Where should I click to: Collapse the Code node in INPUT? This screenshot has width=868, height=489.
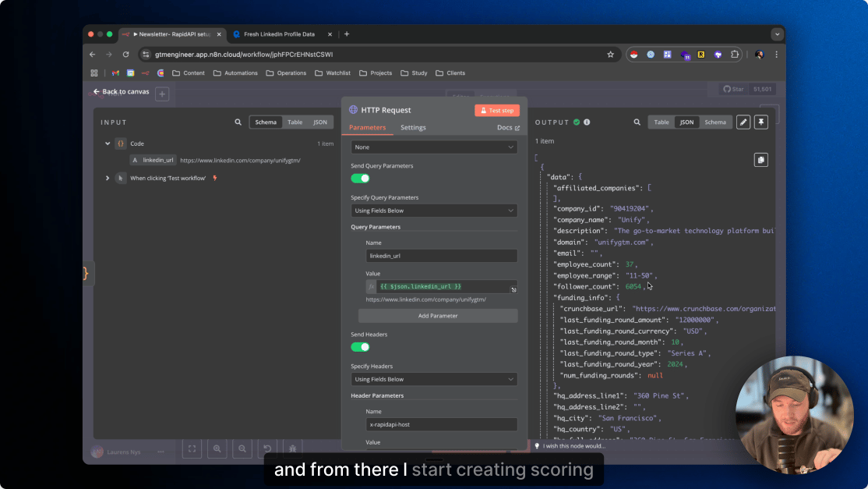click(108, 144)
